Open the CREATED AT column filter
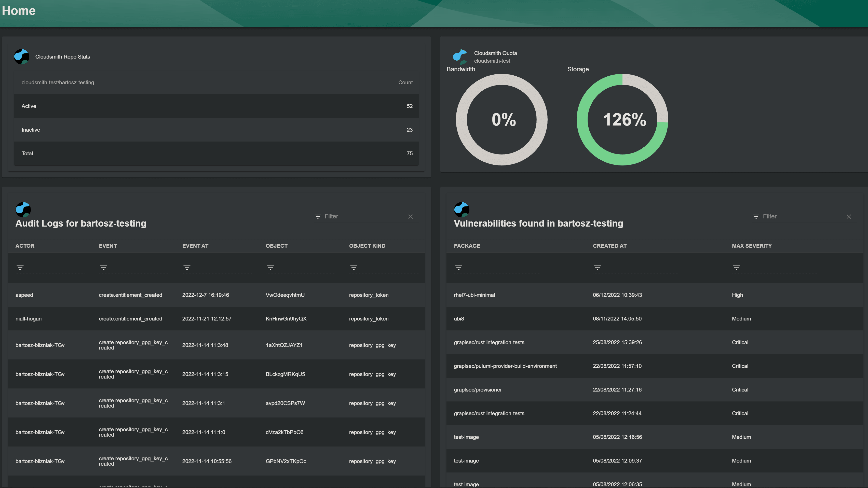 [x=598, y=268]
